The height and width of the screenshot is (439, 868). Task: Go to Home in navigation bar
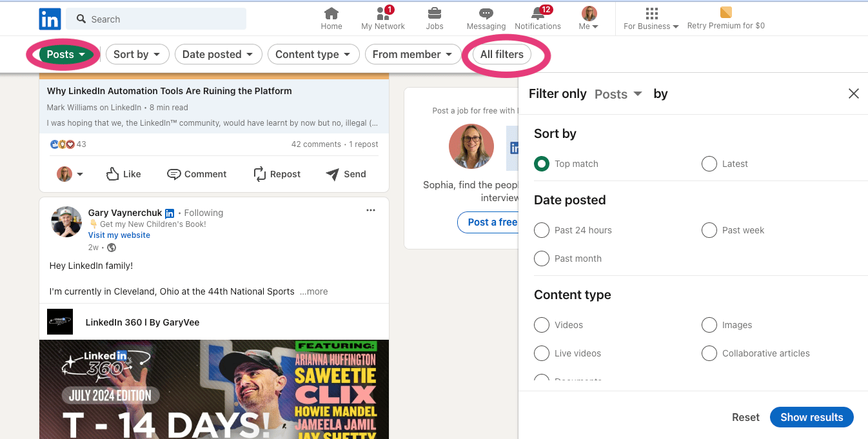click(x=331, y=19)
